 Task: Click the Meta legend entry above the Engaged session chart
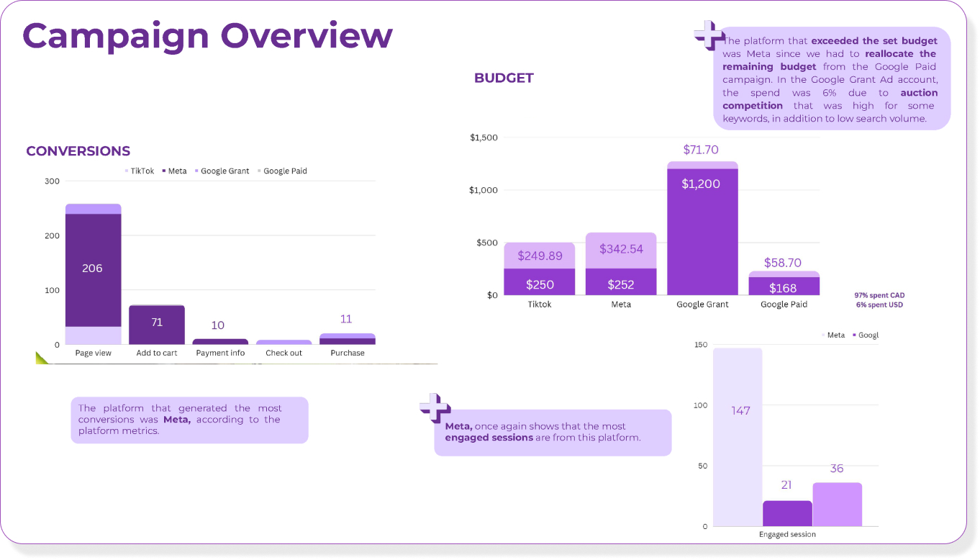coord(832,335)
